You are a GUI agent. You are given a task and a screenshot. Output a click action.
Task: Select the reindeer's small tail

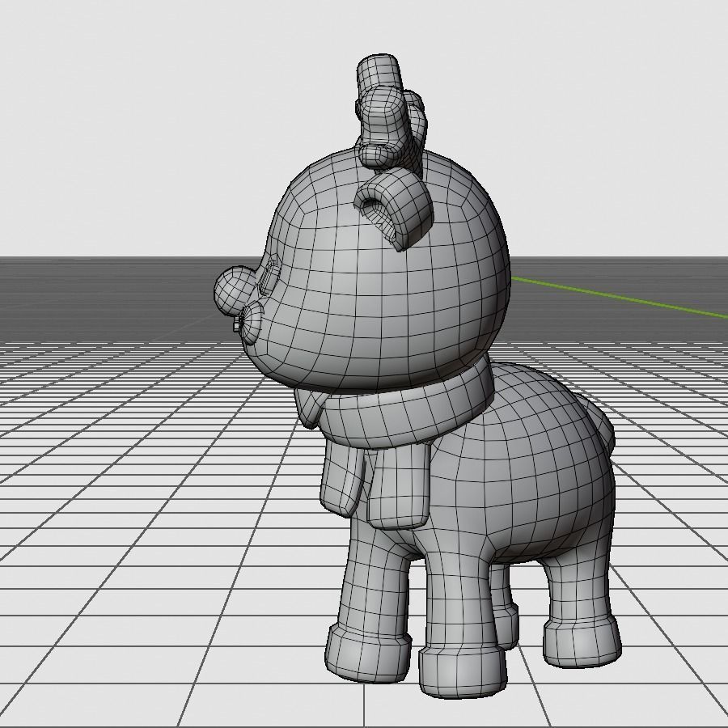597,425
